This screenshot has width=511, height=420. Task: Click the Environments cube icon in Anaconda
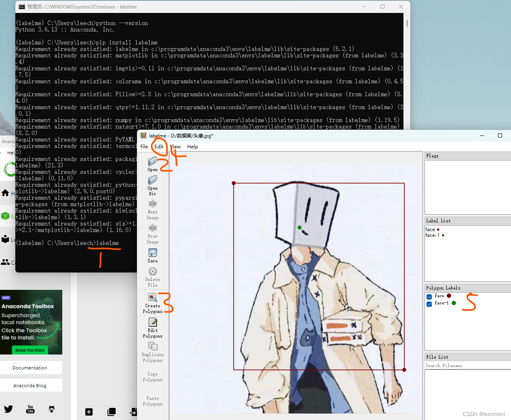[x=5, y=216]
